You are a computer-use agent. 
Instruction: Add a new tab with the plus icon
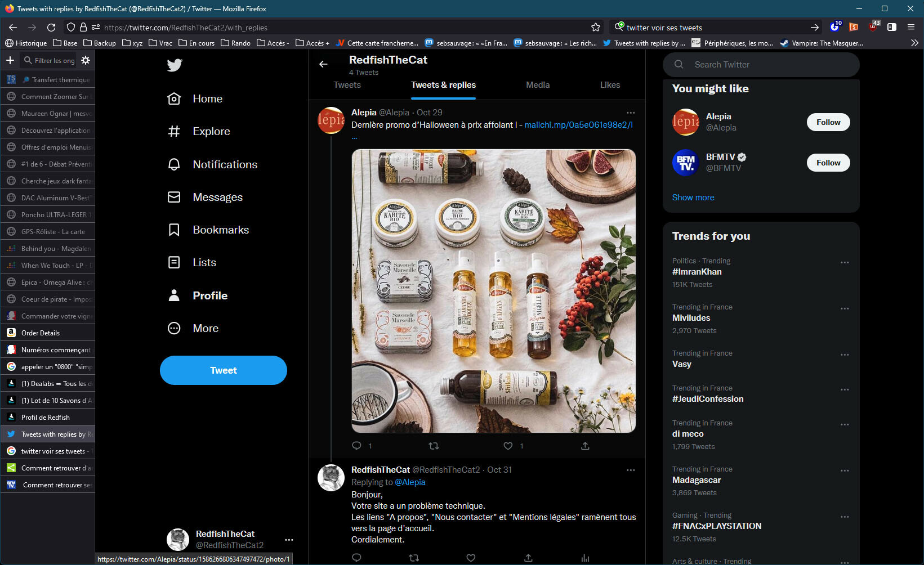coord(10,60)
